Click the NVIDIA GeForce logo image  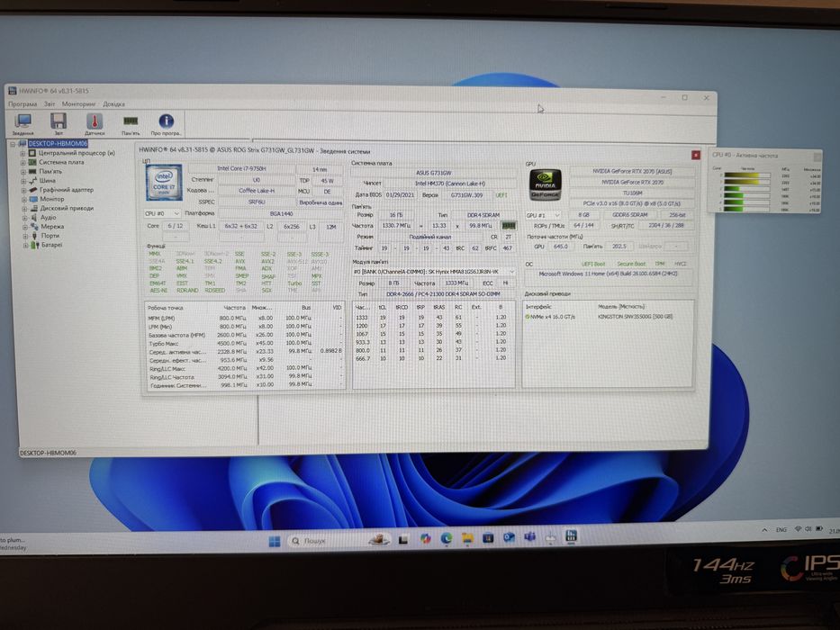(546, 184)
